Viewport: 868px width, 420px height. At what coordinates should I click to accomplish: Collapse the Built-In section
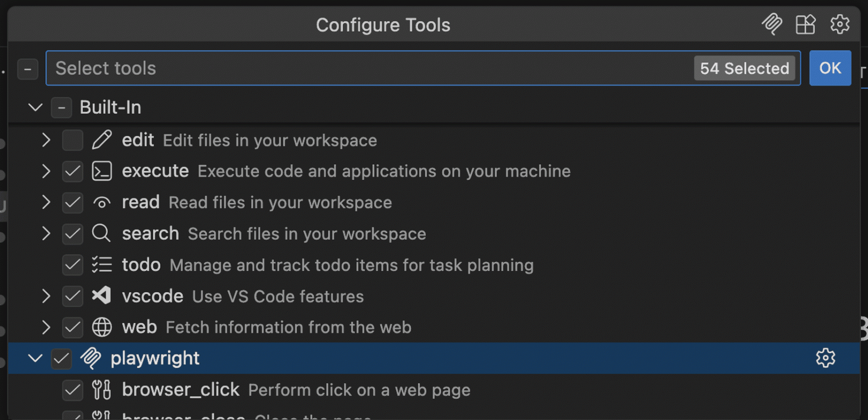(35, 108)
